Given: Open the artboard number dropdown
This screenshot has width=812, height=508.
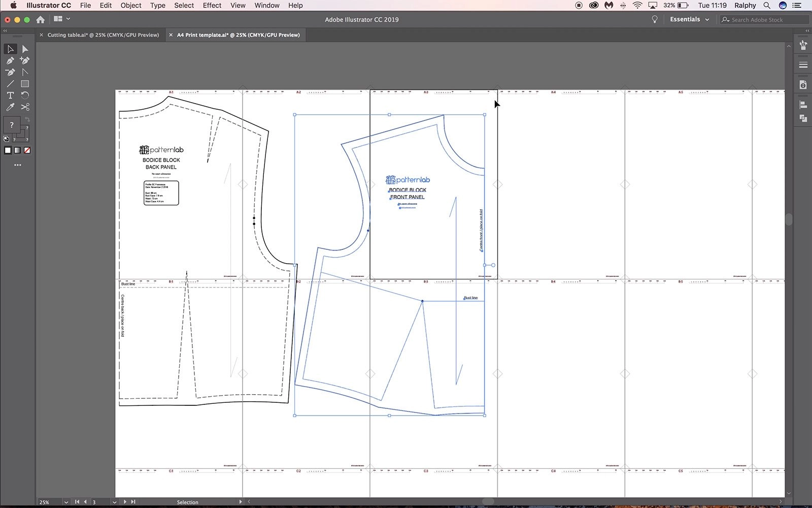Looking at the screenshot, I should pyautogui.click(x=115, y=502).
